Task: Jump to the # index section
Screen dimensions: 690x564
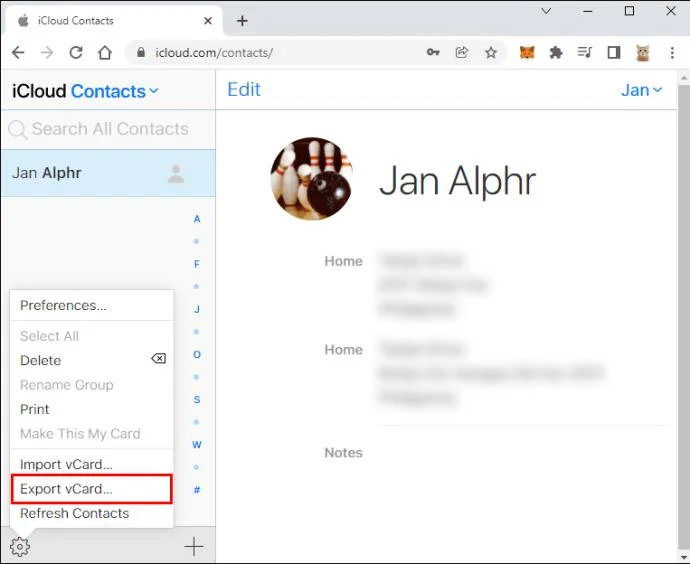Action: pyautogui.click(x=197, y=490)
